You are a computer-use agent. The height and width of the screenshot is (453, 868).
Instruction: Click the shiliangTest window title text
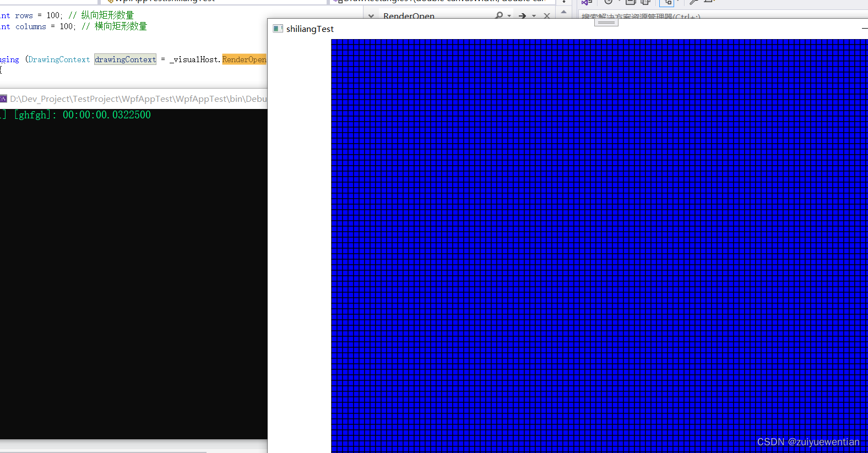pyautogui.click(x=310, y=29)
